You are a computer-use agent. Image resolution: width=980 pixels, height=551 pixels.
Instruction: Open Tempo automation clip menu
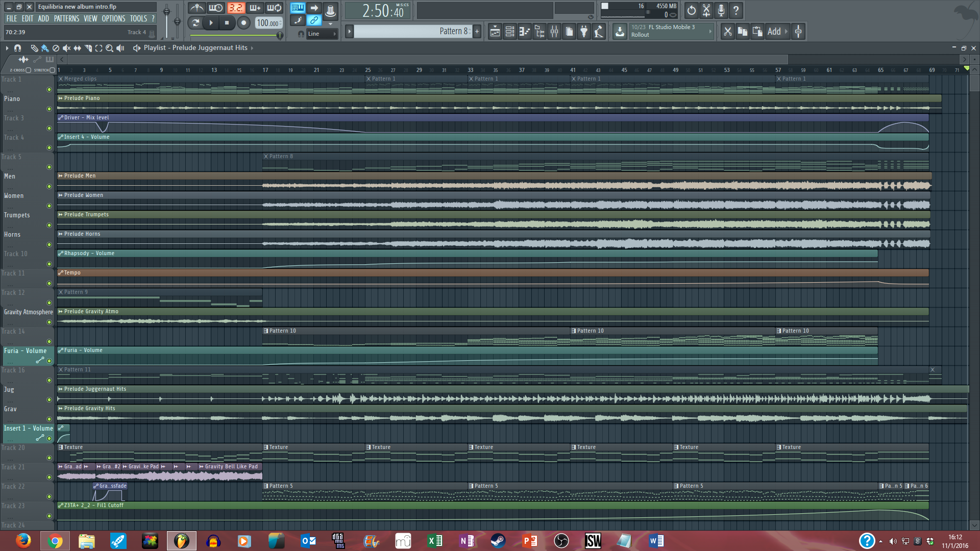(x=60, y=272)
